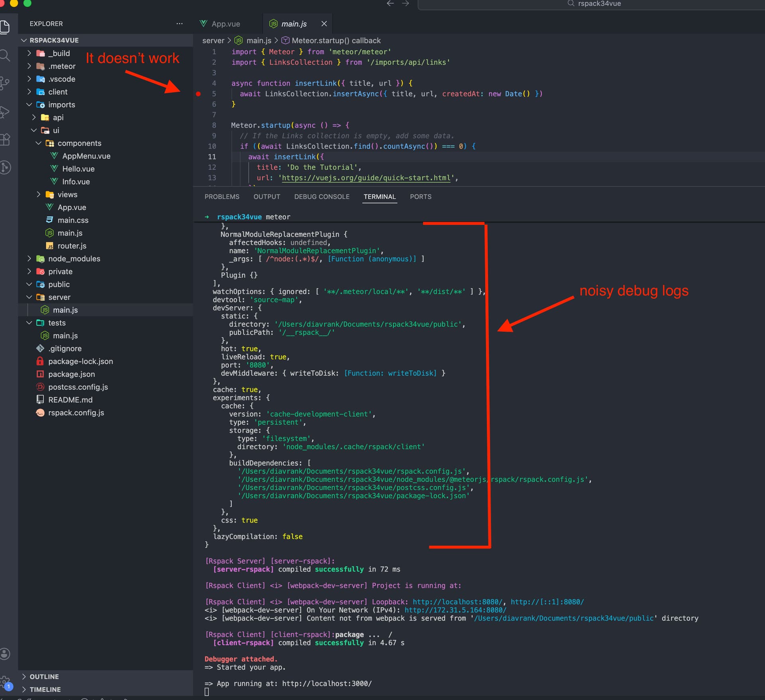Open the Run and Debug view icon
This screenshot has height=700, width=765.
click(5, 112)
